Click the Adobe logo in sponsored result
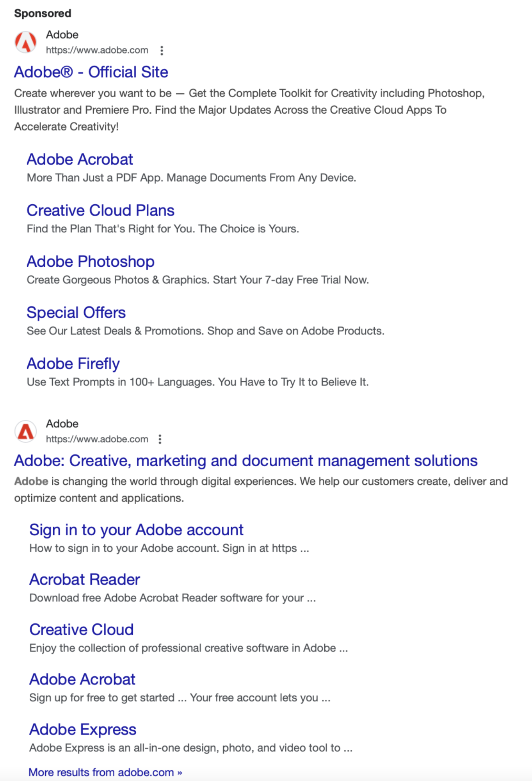The width and height of the screenshot is (532, 781). 26,42
